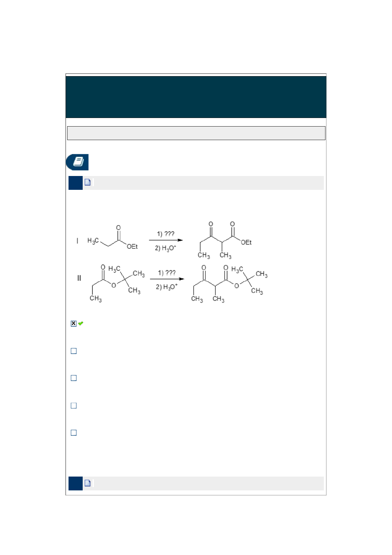Click the first question's dark blue number box

75,183
